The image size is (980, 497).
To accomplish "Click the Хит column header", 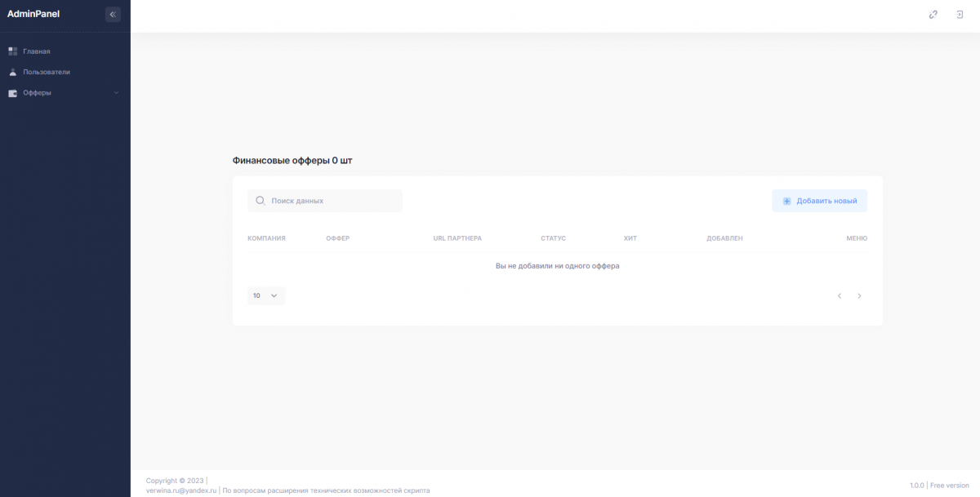I will point(630,238).
